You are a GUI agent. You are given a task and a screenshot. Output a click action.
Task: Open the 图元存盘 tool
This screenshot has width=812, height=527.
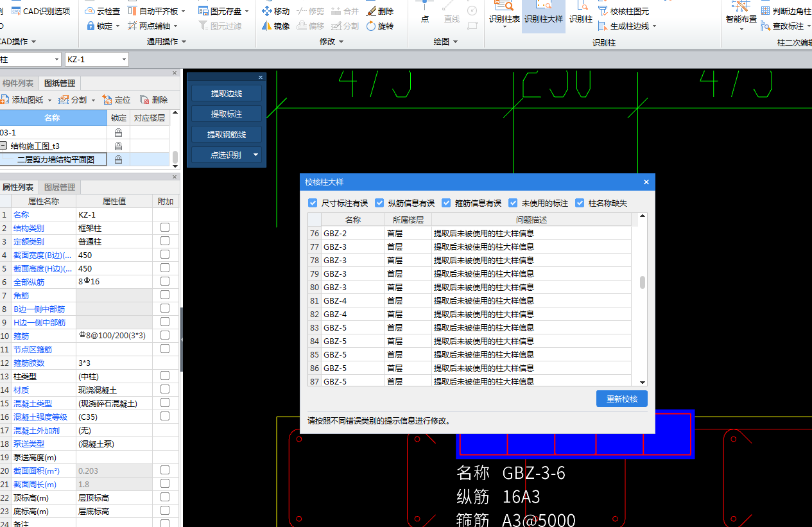[223, 11]
